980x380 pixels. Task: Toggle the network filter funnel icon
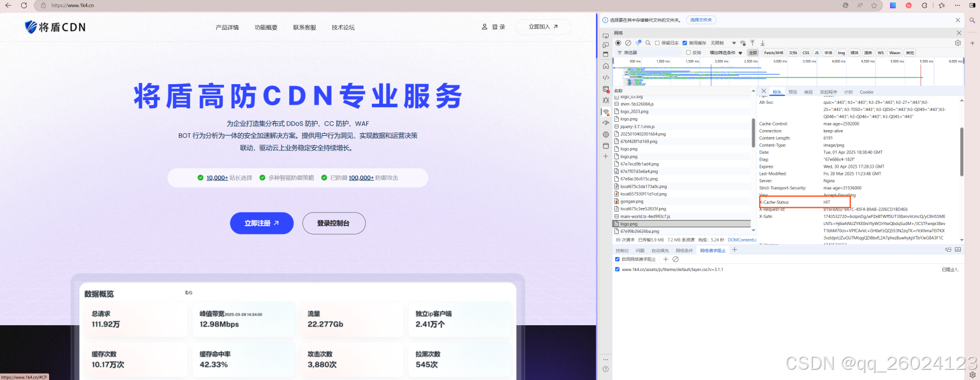click(x=638, y=43)
